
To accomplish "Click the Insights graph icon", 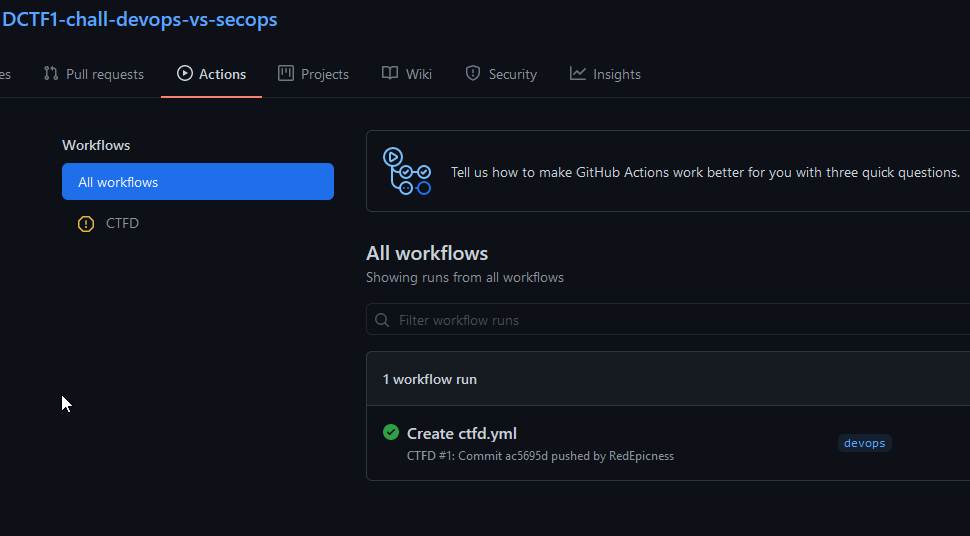I will click(578, 74).
